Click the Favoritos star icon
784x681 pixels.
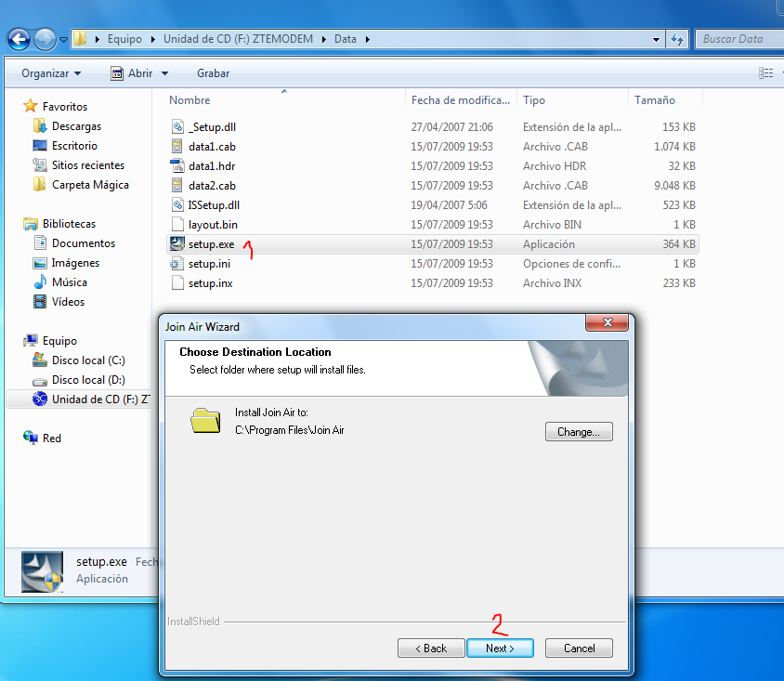(x=31, y=106)
